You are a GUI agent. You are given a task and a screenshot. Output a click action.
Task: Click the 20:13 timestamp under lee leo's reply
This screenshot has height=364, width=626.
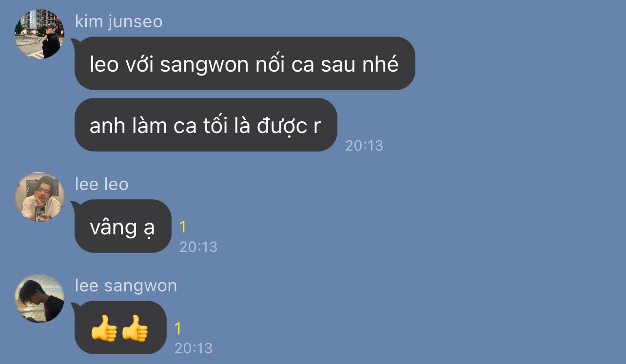(198, 247)
